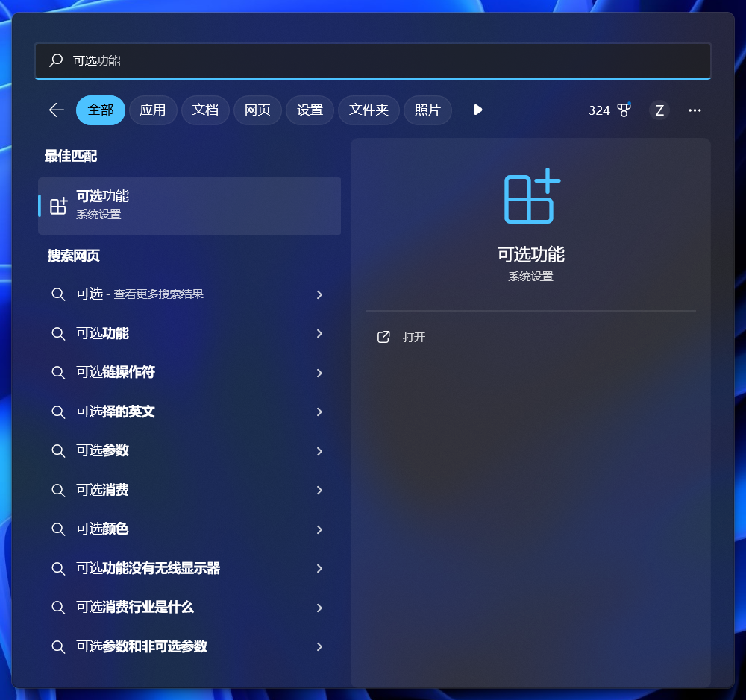Select the 可选择的英文 web suggestion
The image size is (746, 700).
coord(116,412)
